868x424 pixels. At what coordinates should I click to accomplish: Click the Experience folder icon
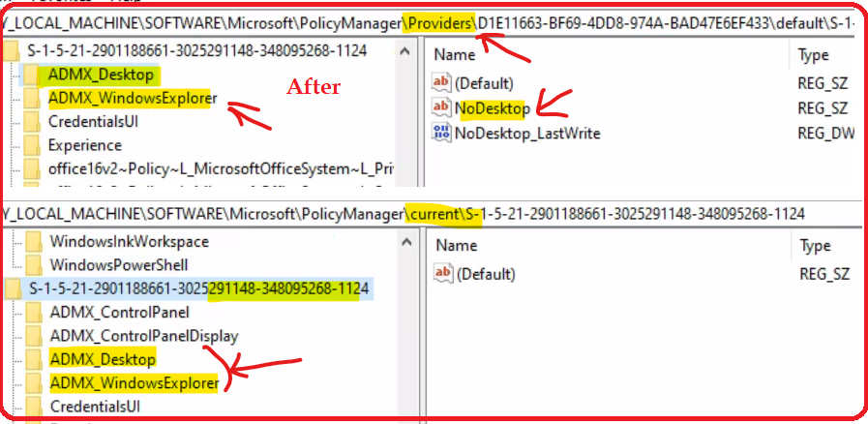32,145
